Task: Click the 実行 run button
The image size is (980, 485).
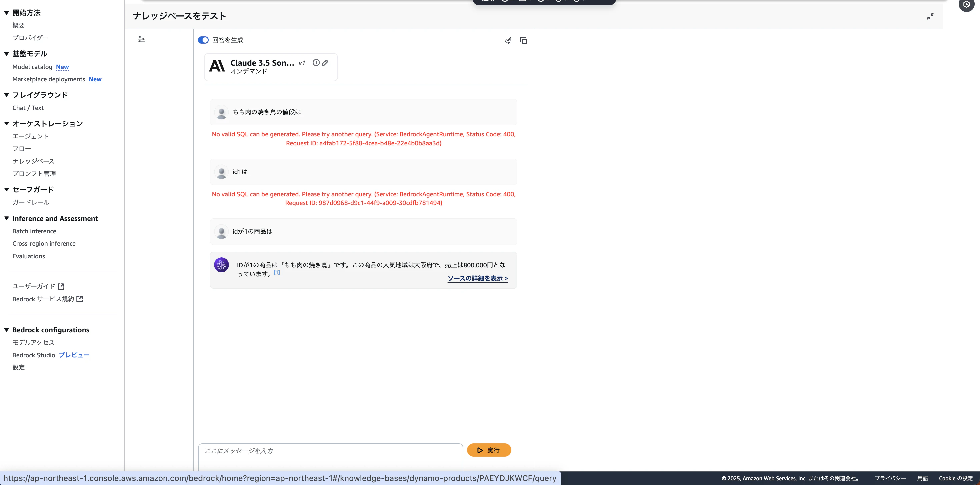Action: (x=489, y=450)
